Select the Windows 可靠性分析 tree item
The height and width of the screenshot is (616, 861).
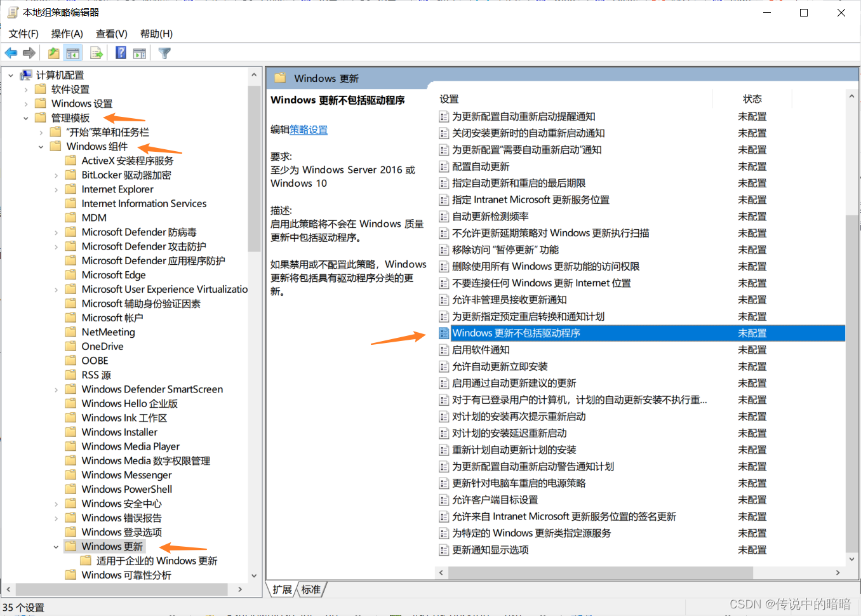click(126, 575)
